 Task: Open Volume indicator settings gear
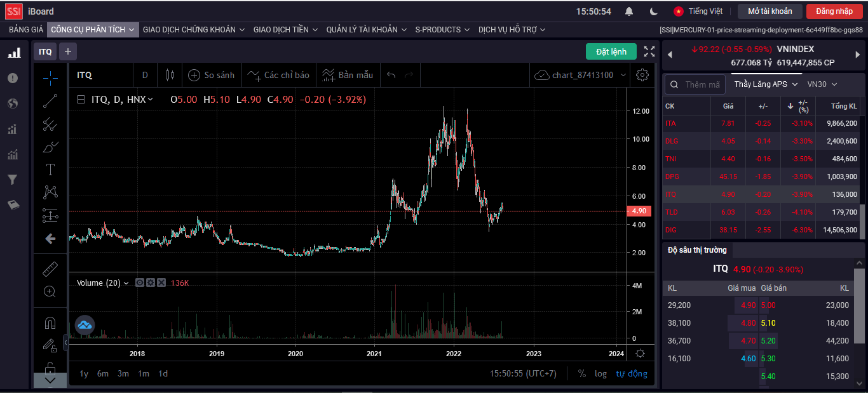151,283
